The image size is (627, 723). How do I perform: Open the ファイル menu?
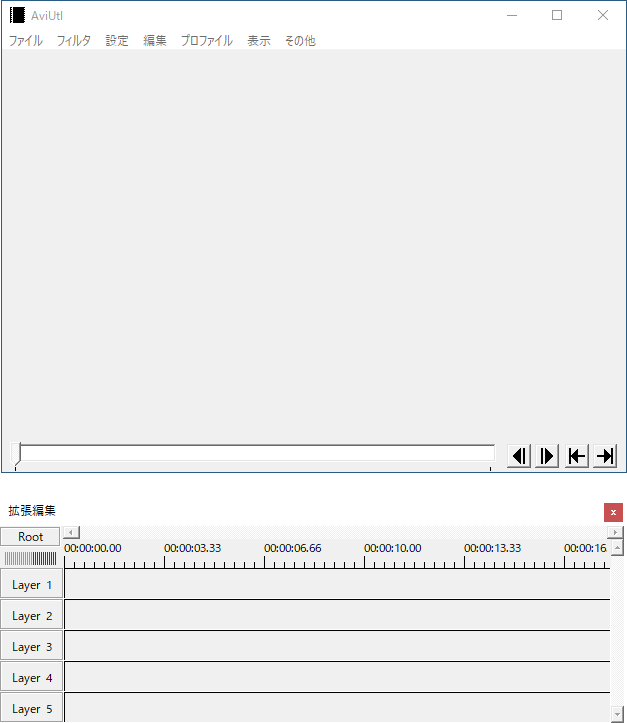point(26,41)
